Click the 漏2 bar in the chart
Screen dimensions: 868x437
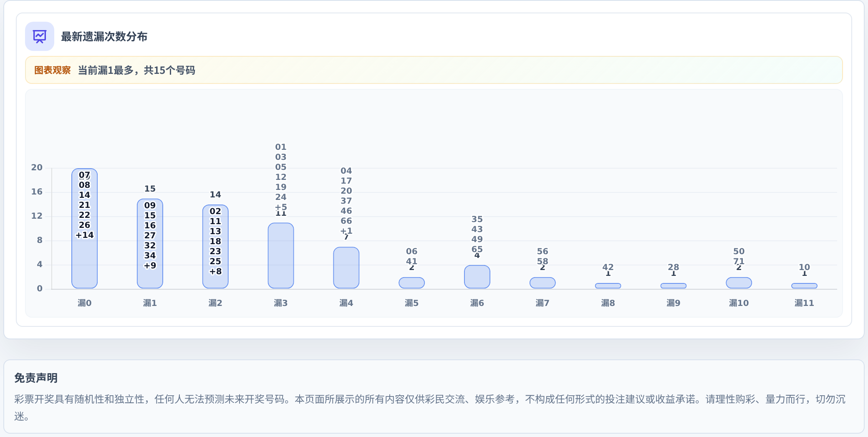pos(215,246)
